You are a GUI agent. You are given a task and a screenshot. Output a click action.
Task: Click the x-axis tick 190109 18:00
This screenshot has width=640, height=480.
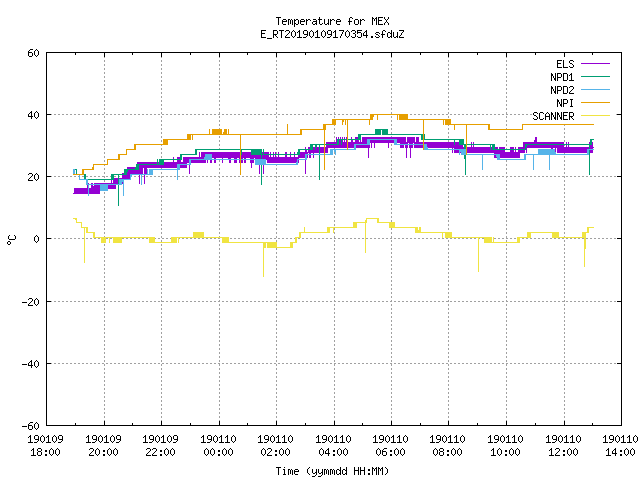[46, 446]
